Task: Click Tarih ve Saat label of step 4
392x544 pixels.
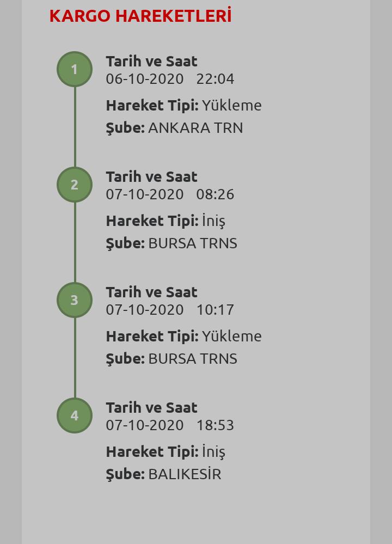Action: [x=151, y=408]
